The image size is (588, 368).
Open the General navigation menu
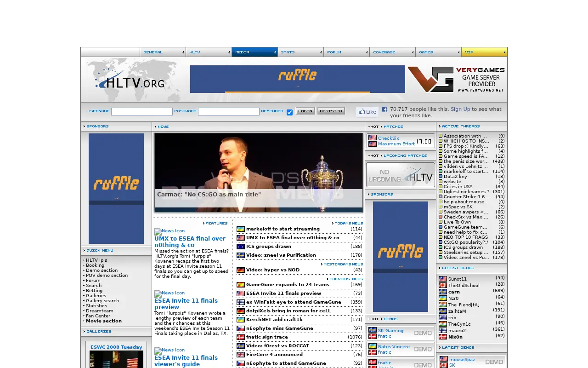tap(163, 52)
